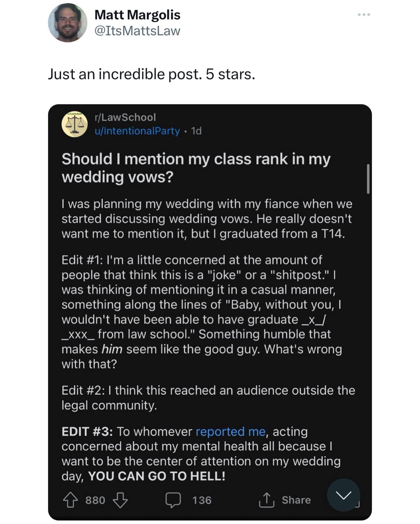Click Matt Margolis's profile avatar
The width and height of the screenshot is (420, 524).
click(x=68, y=23)
